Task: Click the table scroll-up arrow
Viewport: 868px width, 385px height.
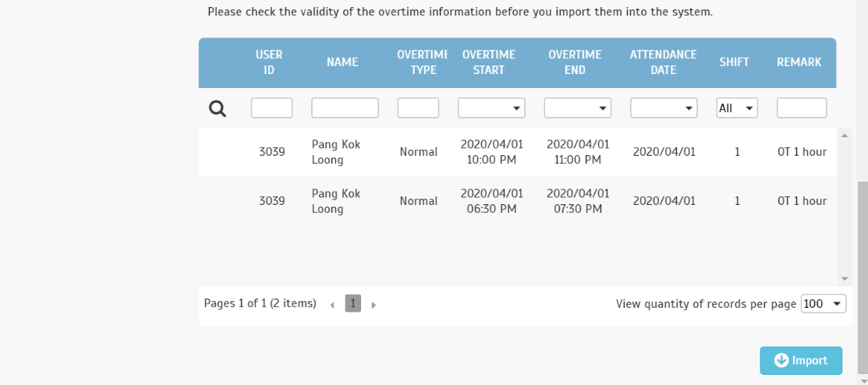Action: pos(845,136)
